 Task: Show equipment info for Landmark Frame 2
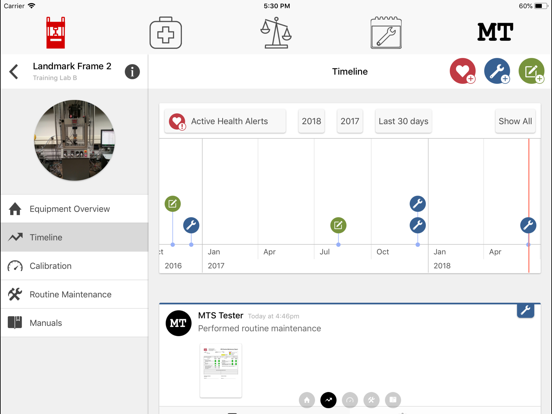[132, 71]
